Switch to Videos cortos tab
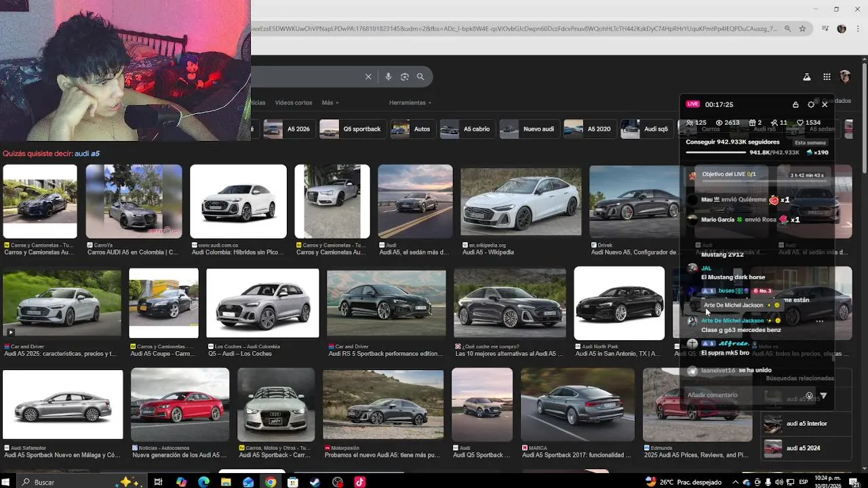This screenshot has width=868, height=488. pos(294,103)
